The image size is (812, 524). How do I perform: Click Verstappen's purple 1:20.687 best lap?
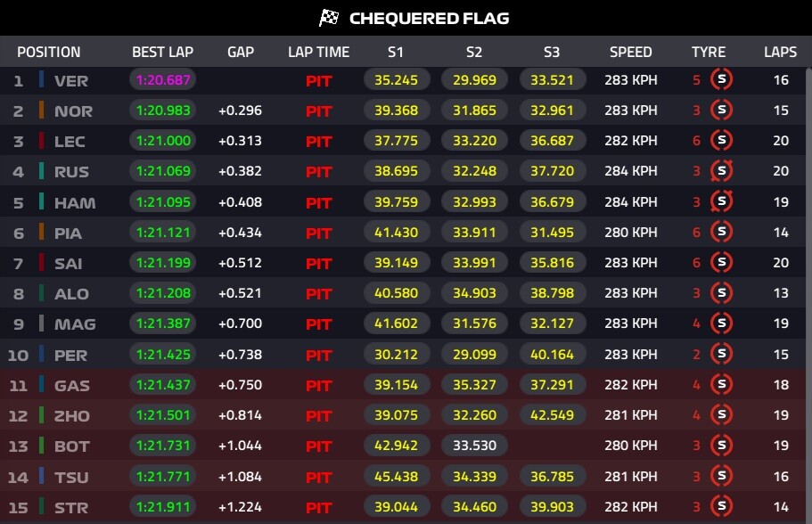[x=162, y=80]
